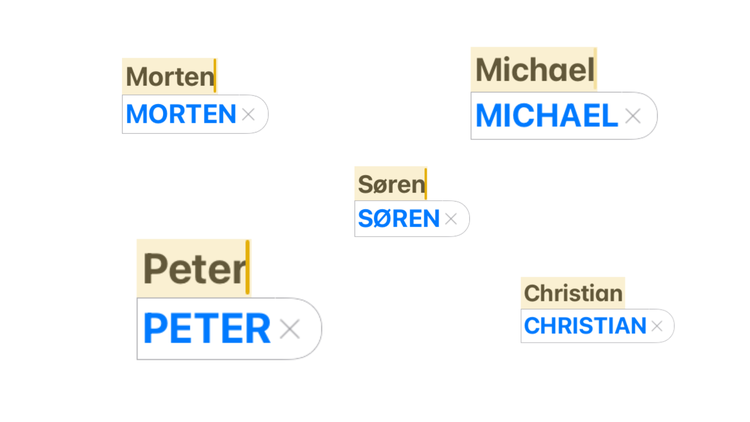Click the highlighted word Michael
This screenshot has height=422, width=750.
pos(535,70)
